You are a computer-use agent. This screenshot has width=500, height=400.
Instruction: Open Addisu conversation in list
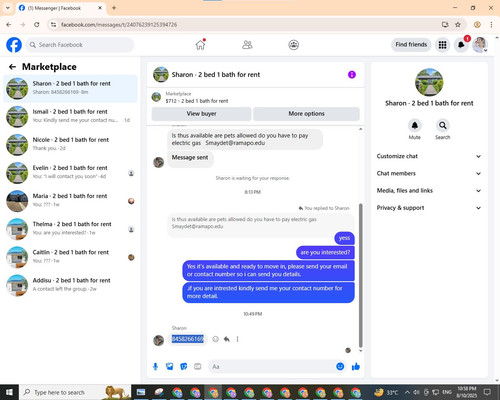click(70, 285)
